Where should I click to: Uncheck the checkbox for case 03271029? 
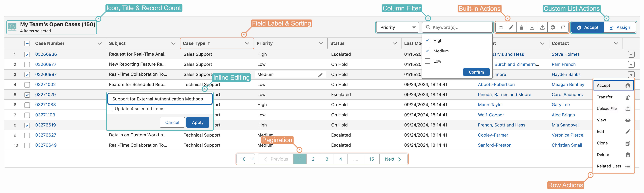27,95
